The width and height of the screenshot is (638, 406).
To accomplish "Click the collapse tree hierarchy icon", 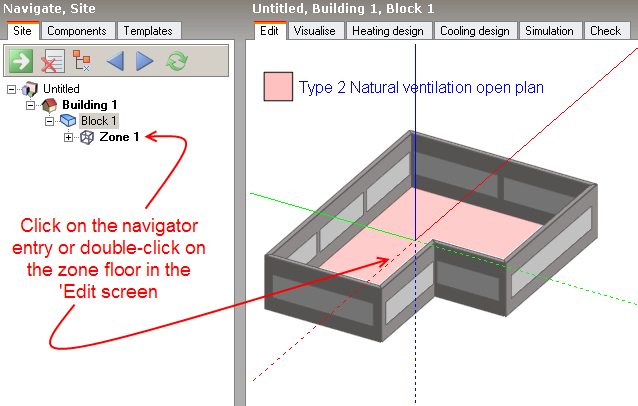I will point(81,61).
